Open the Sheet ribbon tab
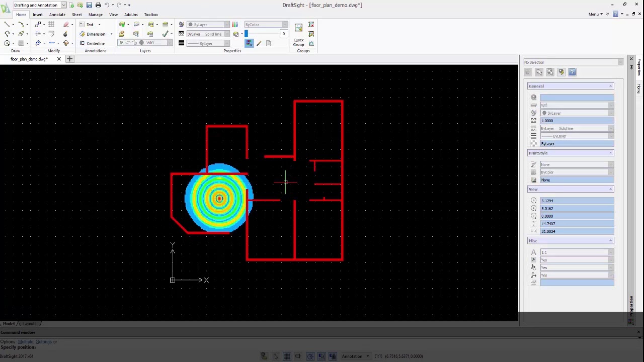 (x=76, y=15)
